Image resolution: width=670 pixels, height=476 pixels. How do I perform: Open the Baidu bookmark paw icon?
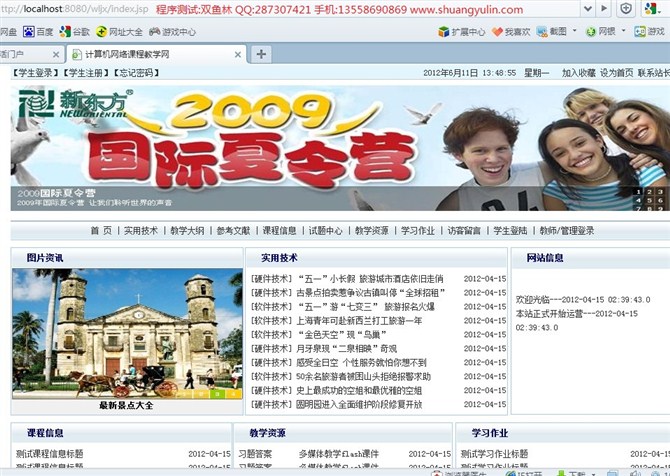click(29, 32)
